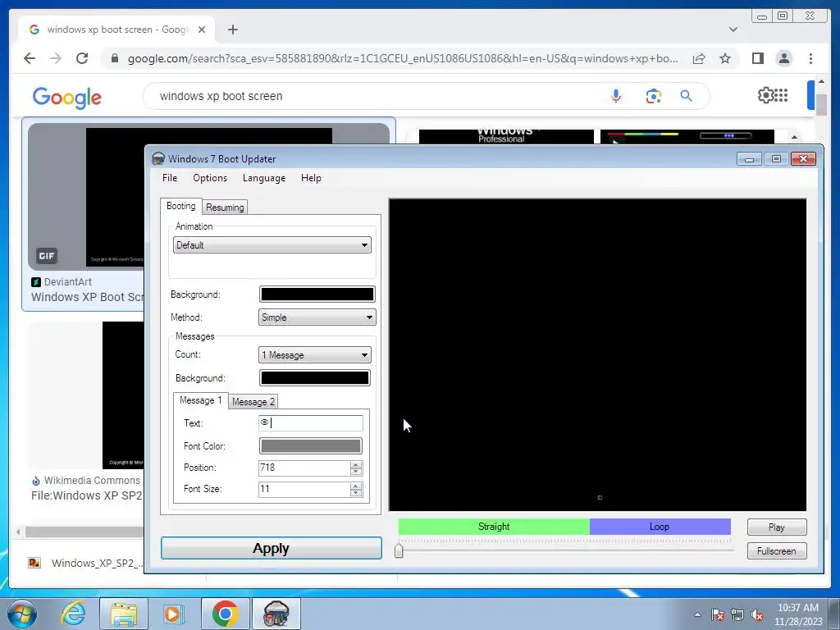Image resolution: width=840 pixels, height=630 pixels.
Task: Click the Google logo
Action: (x=67, y=97)
